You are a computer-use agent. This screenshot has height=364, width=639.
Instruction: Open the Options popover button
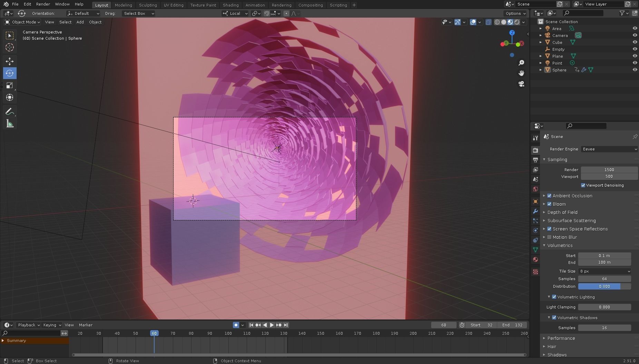click(x=515, y=13)
